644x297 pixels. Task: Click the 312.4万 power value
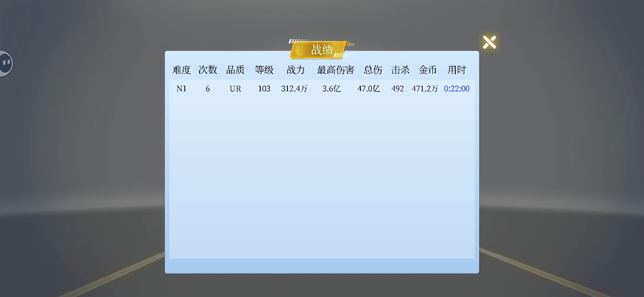point(294,89)
